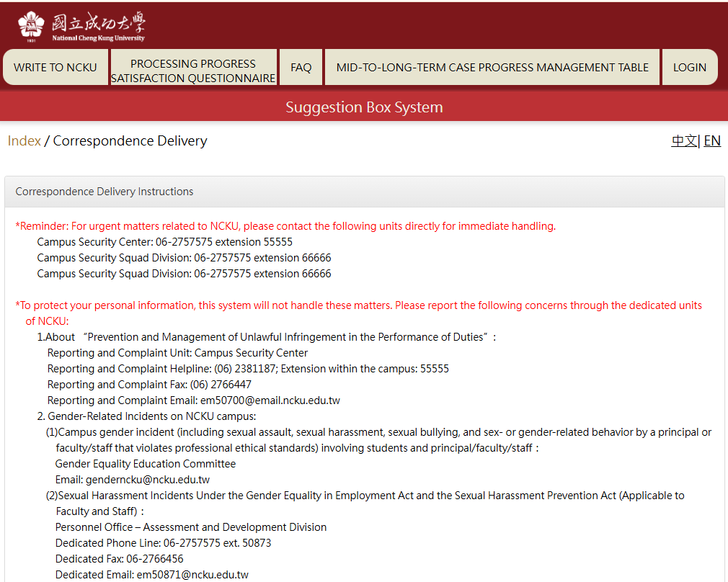Screen dimensions: 728x582
Task: Open Processing Progress Satisfaction Questionnaire
Action: pos(193,71)
